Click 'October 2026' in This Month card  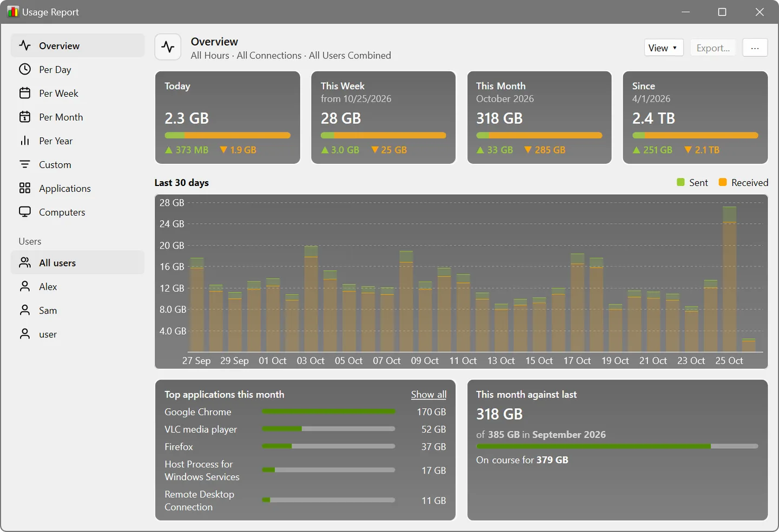tap(505, 99)
